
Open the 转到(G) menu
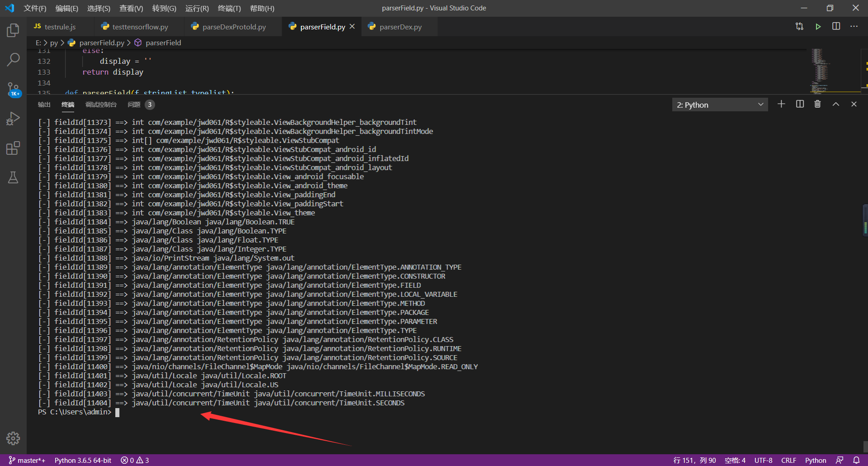pyautogui.click(x=164, y=8)
